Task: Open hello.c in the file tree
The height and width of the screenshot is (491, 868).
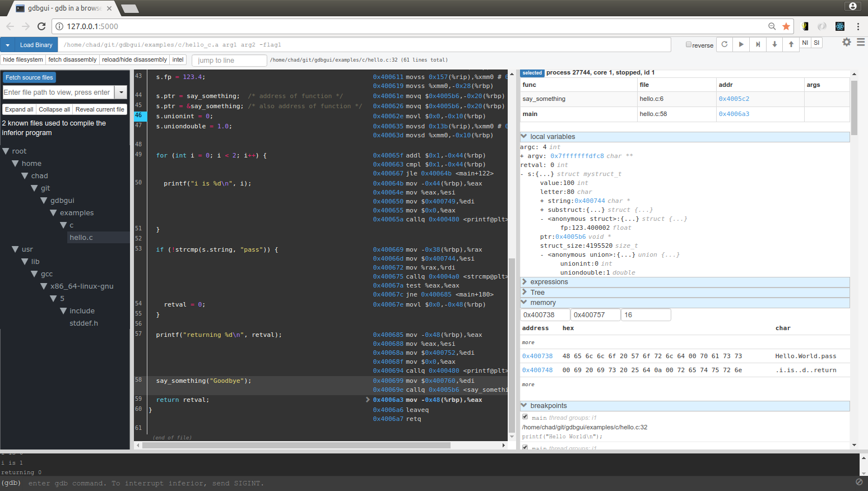Action: click(x=81, y=238)
